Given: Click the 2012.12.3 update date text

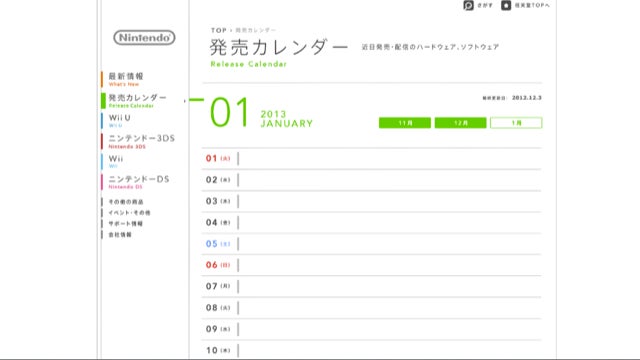Looking at the screenshot, I should (527, 98).
